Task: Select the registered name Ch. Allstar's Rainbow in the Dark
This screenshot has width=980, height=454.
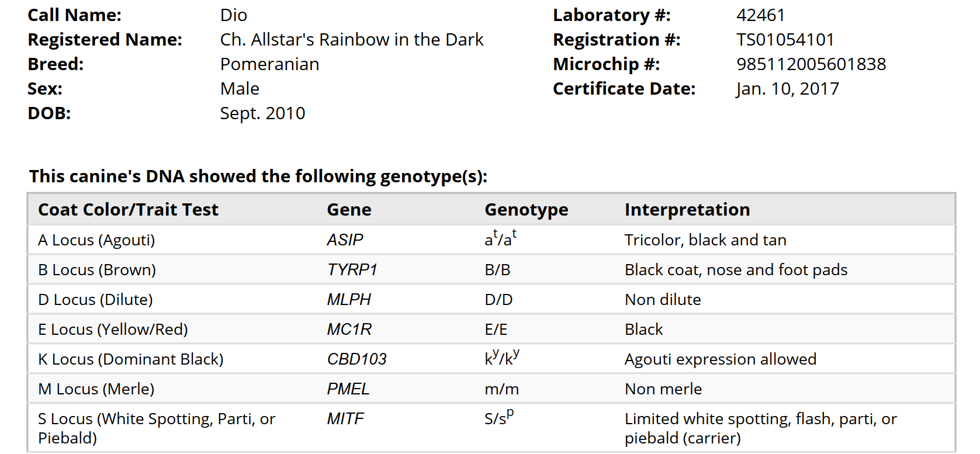Action: (352, 40)
